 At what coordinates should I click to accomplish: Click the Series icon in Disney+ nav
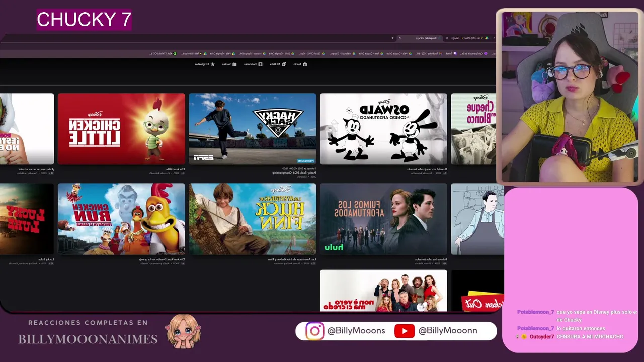click(234, 64)
